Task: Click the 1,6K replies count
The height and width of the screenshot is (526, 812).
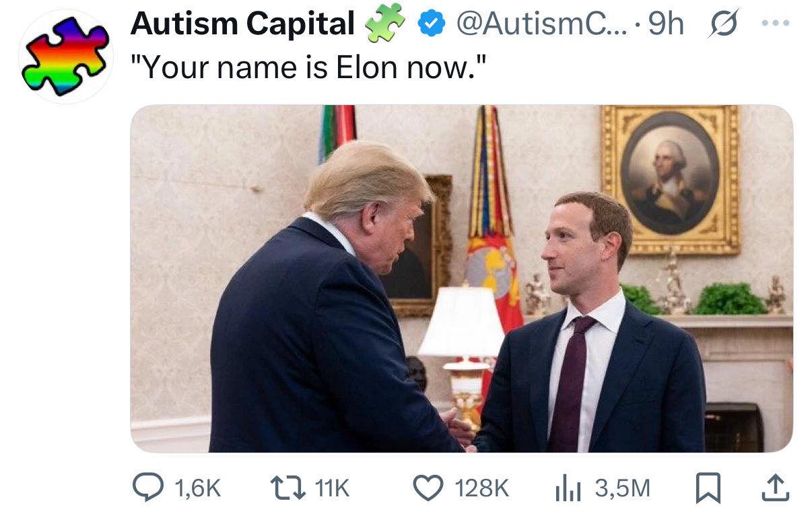Action: 196,488
